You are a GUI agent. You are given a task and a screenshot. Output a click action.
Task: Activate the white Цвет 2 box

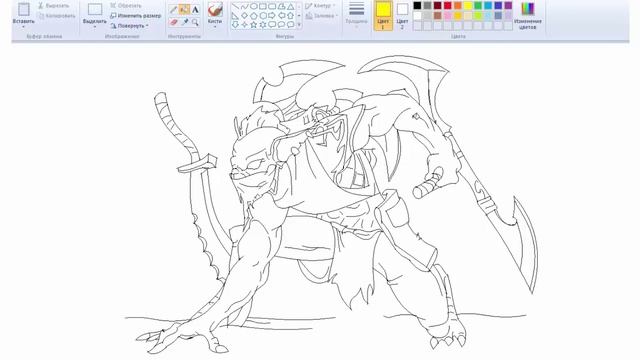[x=402, y=16]
